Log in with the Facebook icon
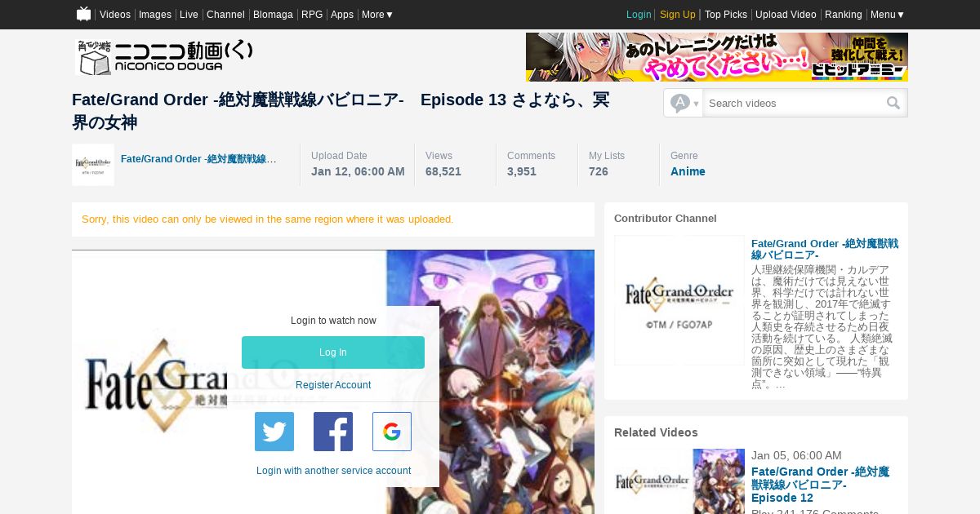980x514 pixels. (333, 432)
